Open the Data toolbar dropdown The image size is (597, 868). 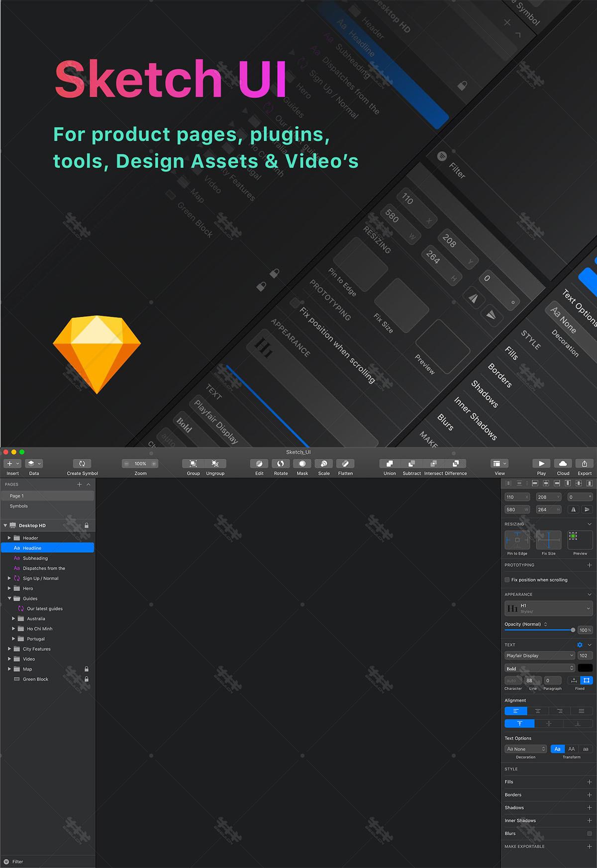34,463
